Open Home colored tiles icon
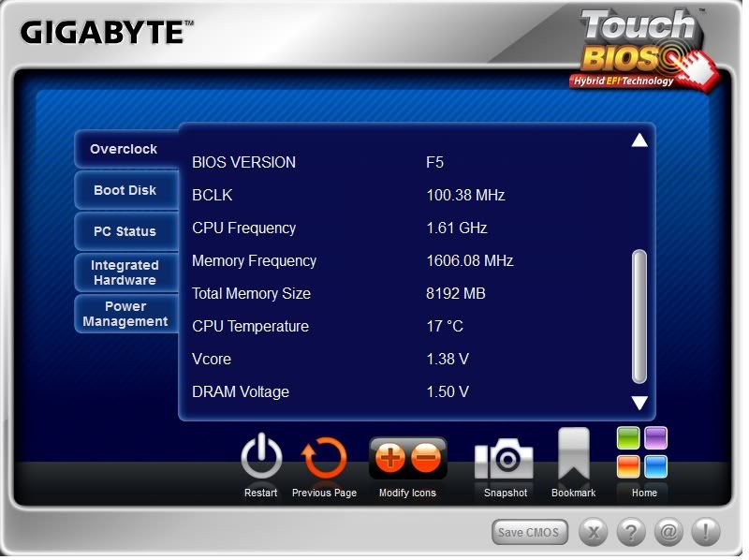 click(642, 453)
